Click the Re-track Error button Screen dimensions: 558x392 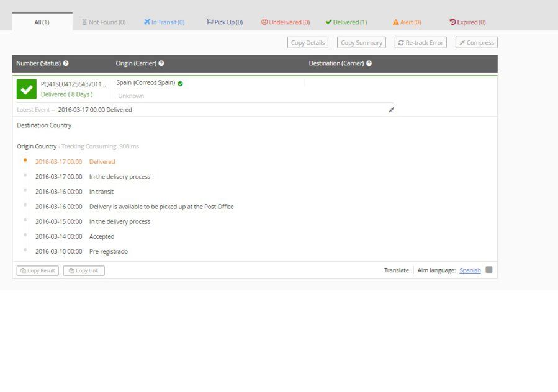pos(421,43)
